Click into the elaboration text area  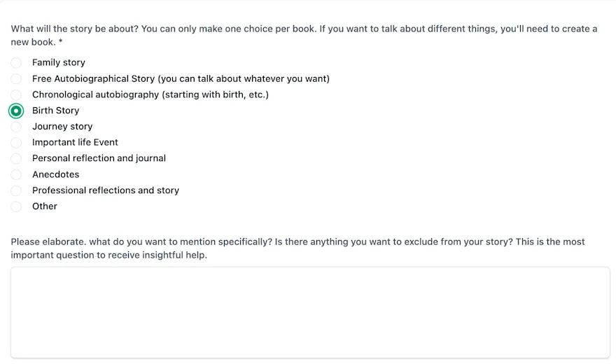[310, 312]
